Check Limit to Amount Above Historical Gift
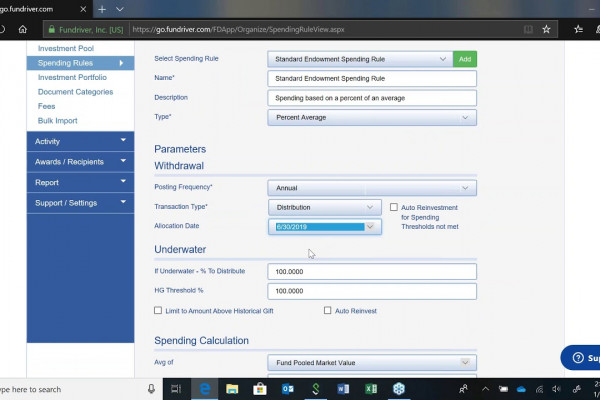This screenshot has width=600, height=400. tap(158, 311)
